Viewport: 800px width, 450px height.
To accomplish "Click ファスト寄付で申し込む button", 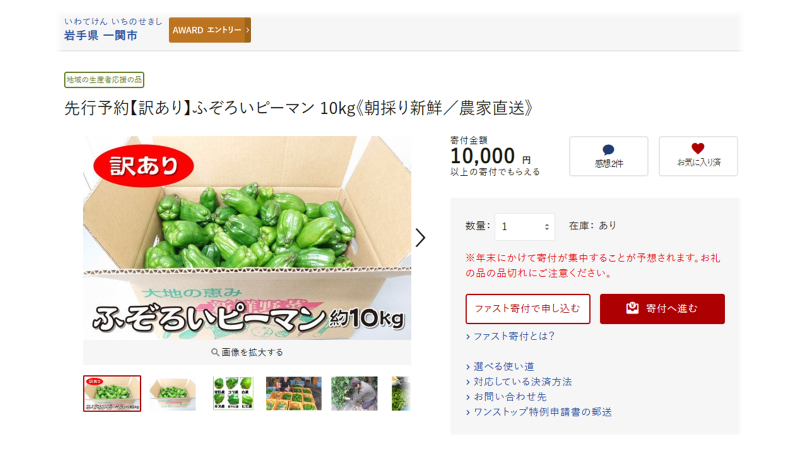I will (x=528, y=309).
